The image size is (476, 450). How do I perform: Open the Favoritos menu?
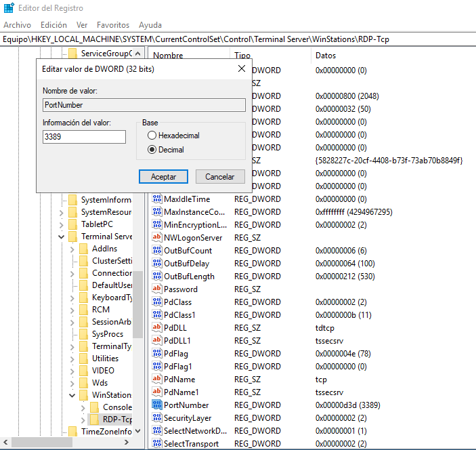(x=113, y=24)
